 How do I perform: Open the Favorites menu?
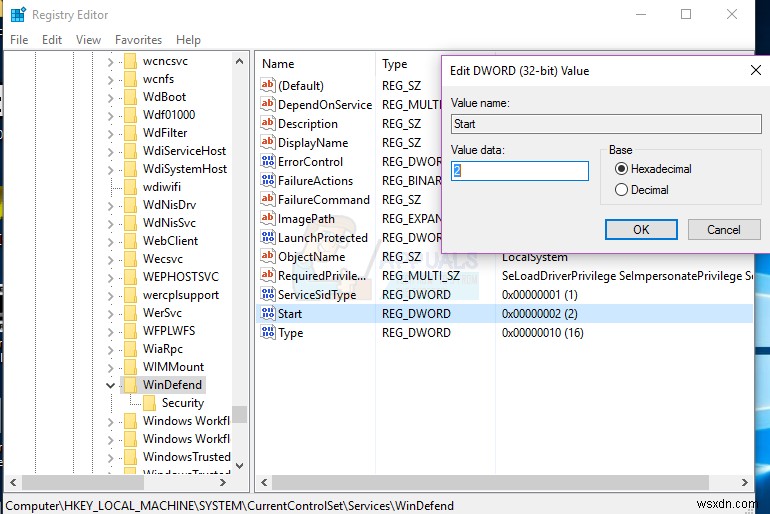(138, 40)
